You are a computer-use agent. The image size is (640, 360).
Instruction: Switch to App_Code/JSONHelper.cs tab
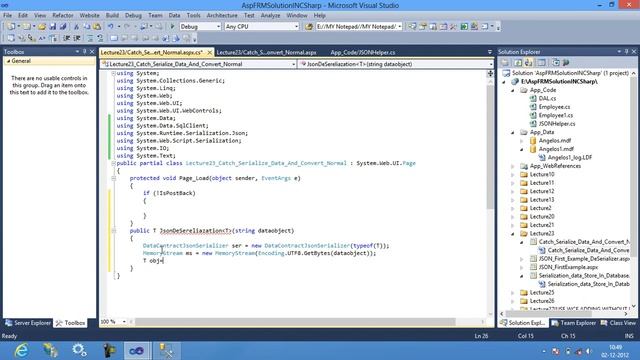point(362,52)
